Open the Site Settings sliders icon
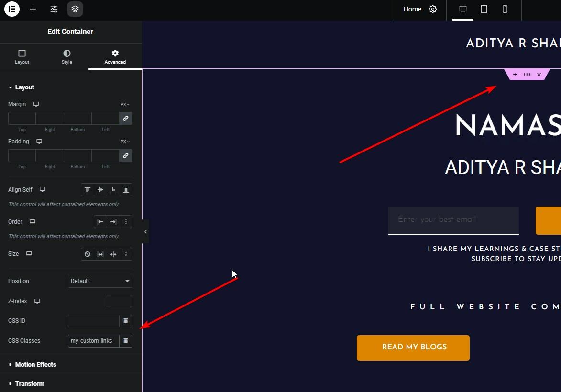The width and height of the screenshot is (561, 392). [x=54, y=9]
